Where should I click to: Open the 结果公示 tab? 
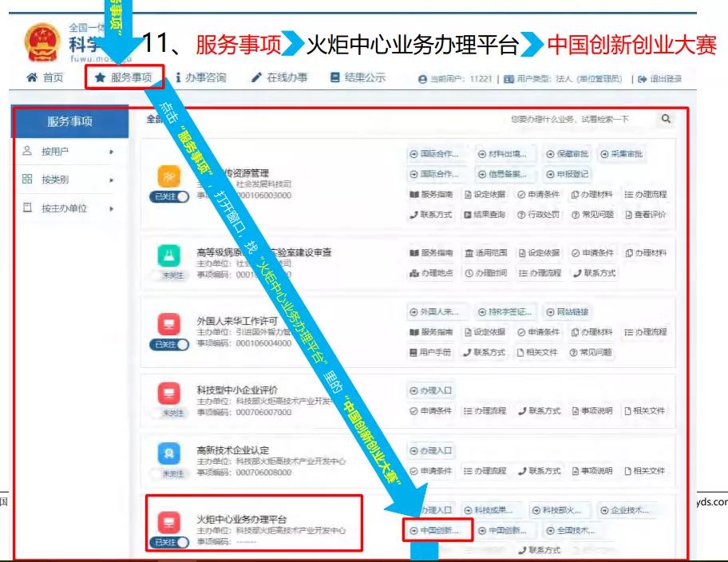pyautogui.click(x=358, y=77)
